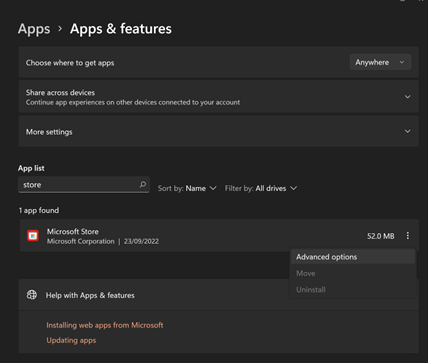Open the Anywhere dropdown for app sources
Screen dimensions: 428x363
pyautogui.click(x=380, y=62)
